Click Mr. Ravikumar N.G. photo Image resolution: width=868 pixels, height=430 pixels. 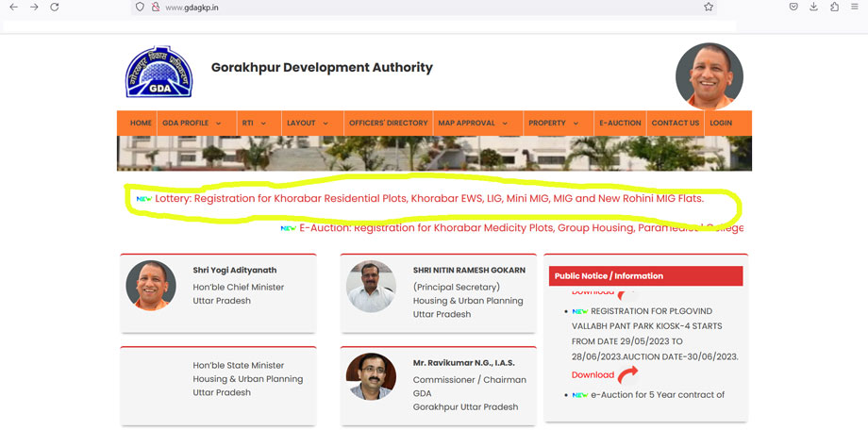[x=371, y=376]
